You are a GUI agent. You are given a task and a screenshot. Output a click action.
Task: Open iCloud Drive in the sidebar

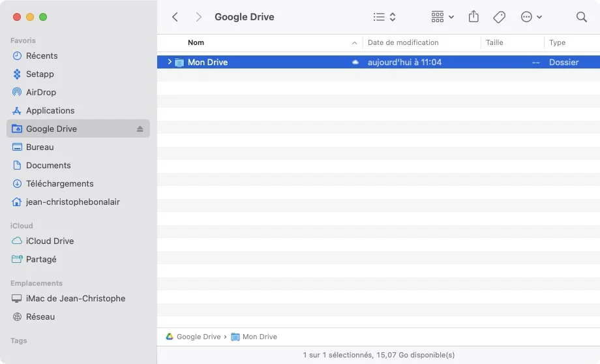[x=78, y=241]
